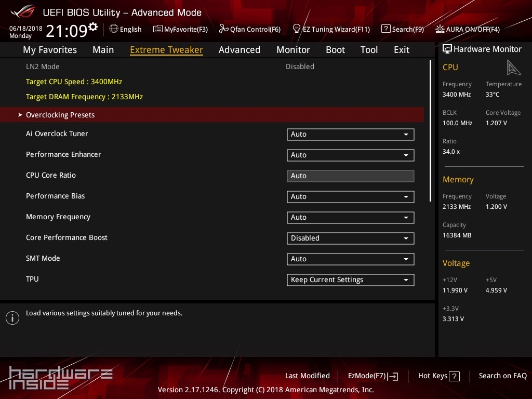Click the globe language icon
The height and width of the screenshot is (399, 532).
pyautogui.click(x=114, y=29)
